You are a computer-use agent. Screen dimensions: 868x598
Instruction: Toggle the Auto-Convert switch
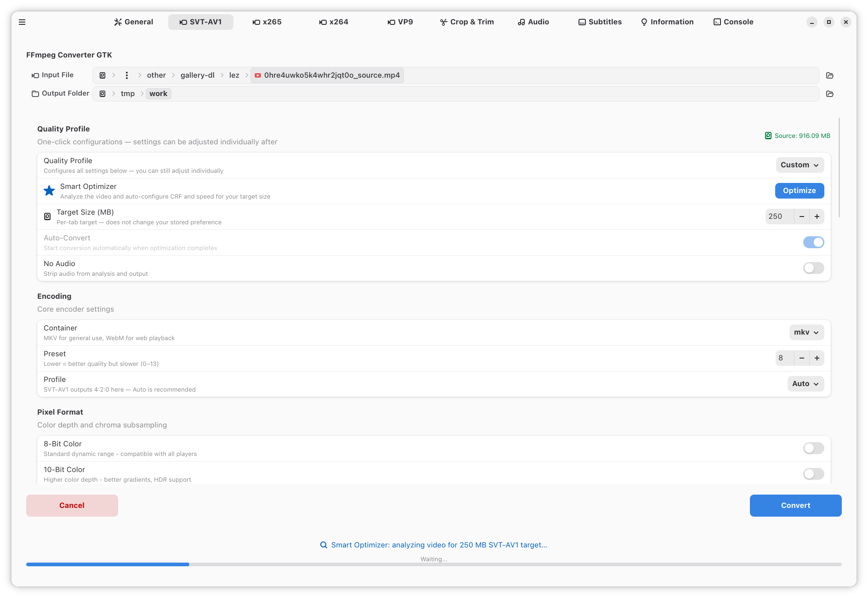click(x=814, y=242)
